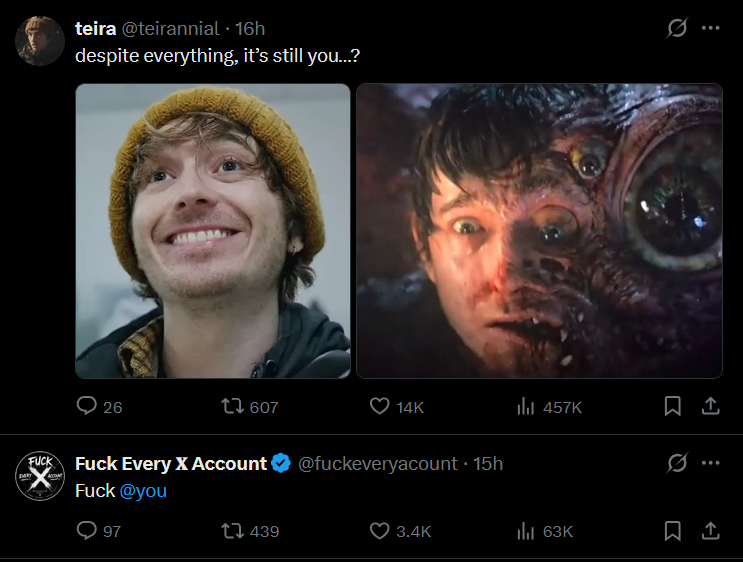Visit @teirannial handle link
The image size is (743, 562).
point(171,29)
